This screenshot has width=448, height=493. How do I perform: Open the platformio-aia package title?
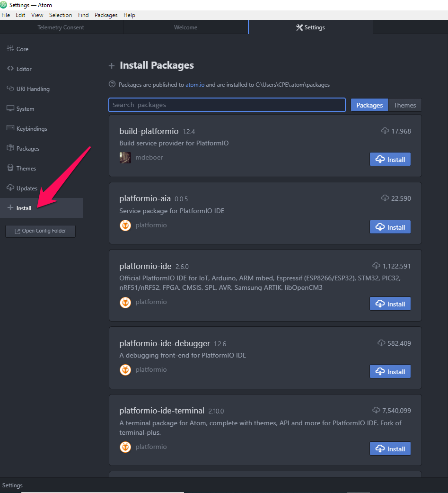(145, 198)
